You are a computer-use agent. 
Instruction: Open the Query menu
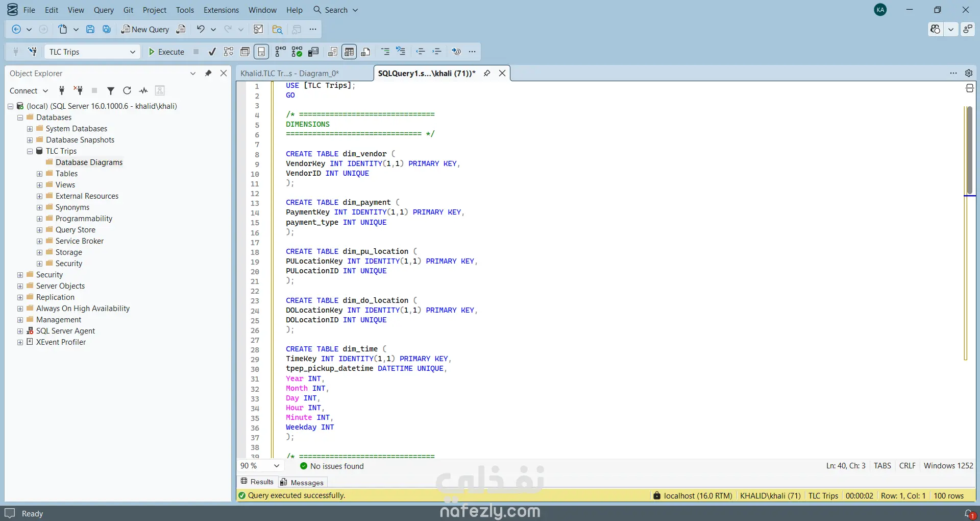104,10
